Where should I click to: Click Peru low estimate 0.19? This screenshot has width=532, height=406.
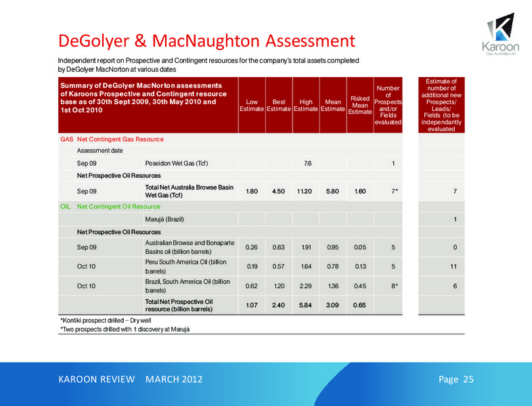coord(252,267)
